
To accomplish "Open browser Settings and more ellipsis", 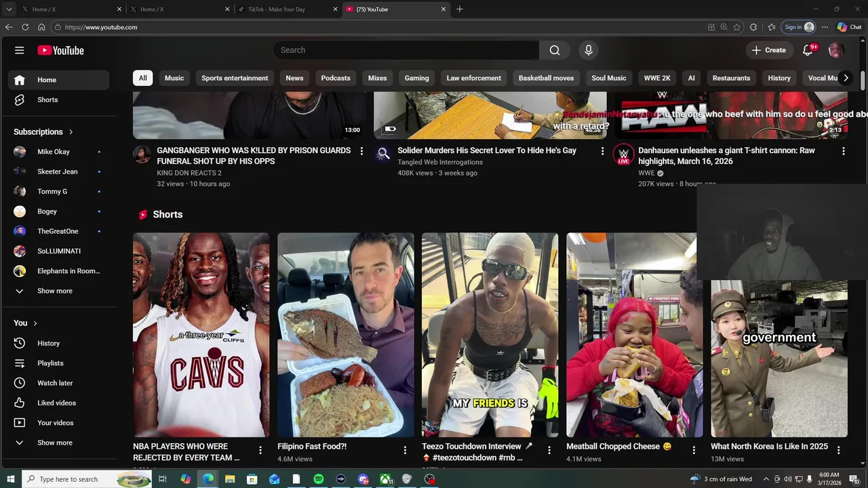I will coord(825,27).
